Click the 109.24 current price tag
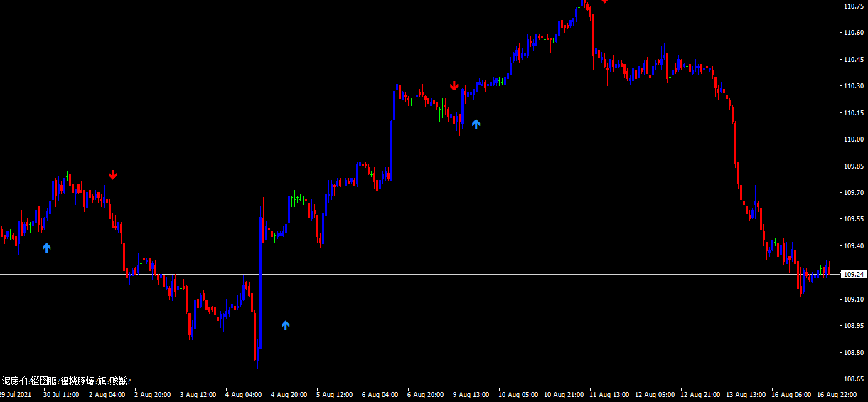The height and width of the screenshot is (402, 868). tap(853, 275)
